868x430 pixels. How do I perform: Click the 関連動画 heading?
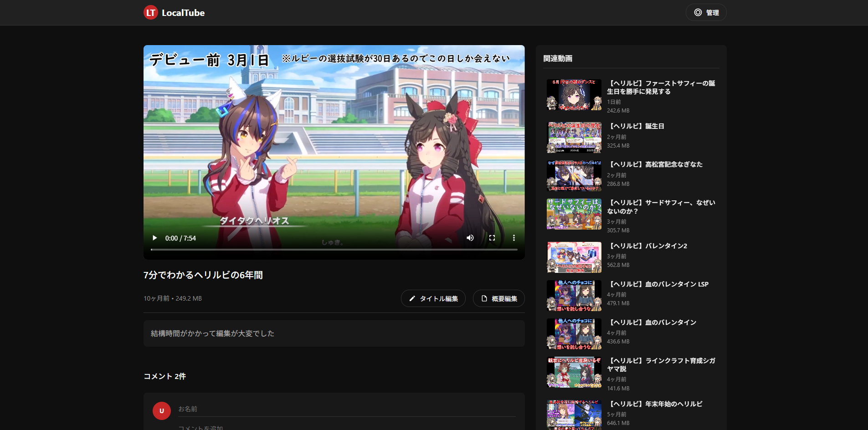coord(558,58)
